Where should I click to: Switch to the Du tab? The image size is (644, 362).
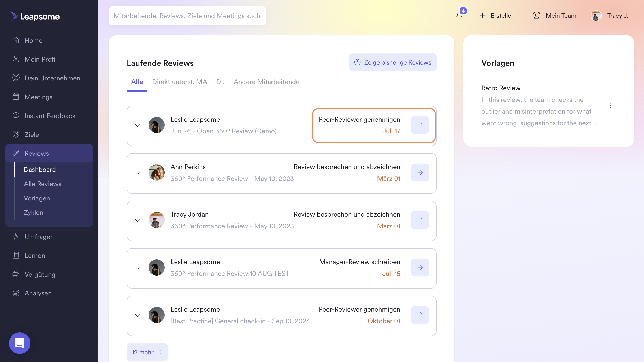pos(220,82)
